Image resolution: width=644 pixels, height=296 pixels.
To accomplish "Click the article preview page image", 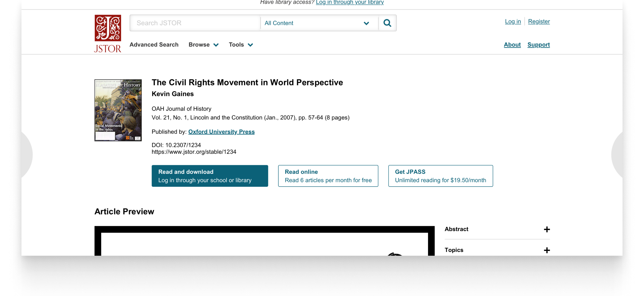I will [x=265, y=241].
